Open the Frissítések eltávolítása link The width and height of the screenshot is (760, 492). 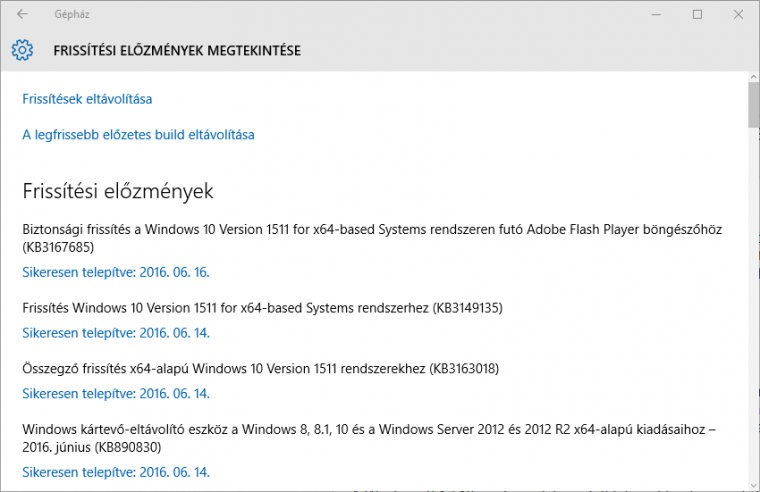coord(87,99)
